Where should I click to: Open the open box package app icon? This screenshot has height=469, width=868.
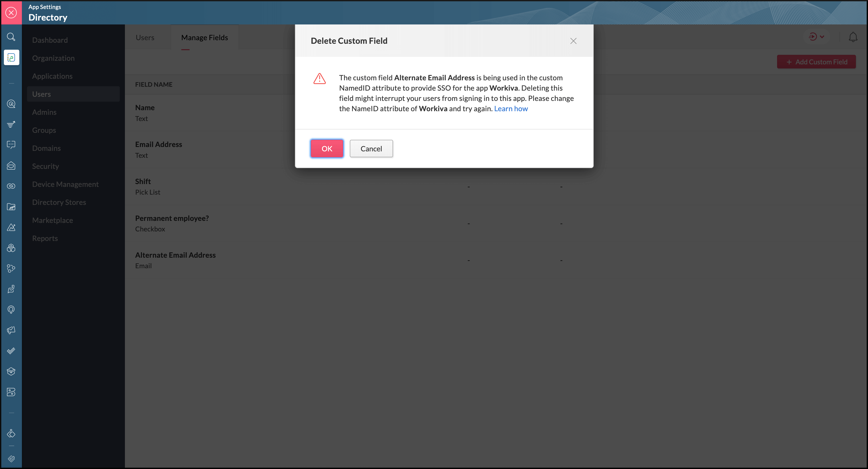click(11, 371)
